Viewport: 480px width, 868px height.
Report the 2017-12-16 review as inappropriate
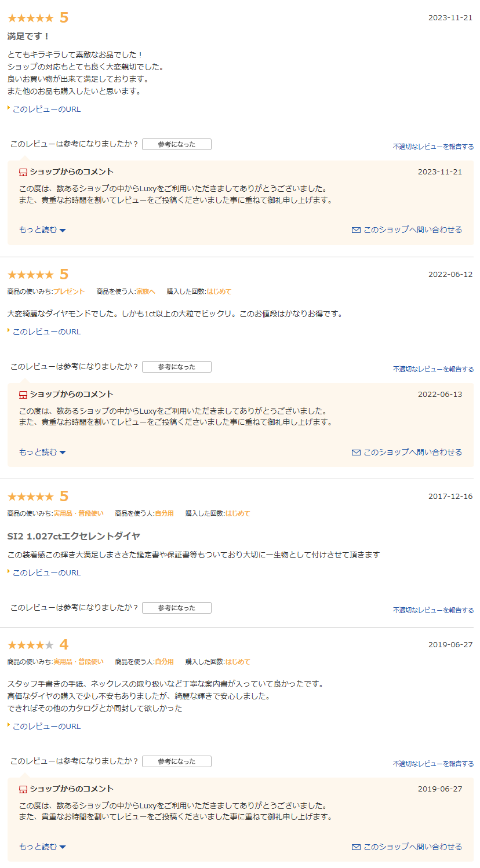(x=433, y=610)
